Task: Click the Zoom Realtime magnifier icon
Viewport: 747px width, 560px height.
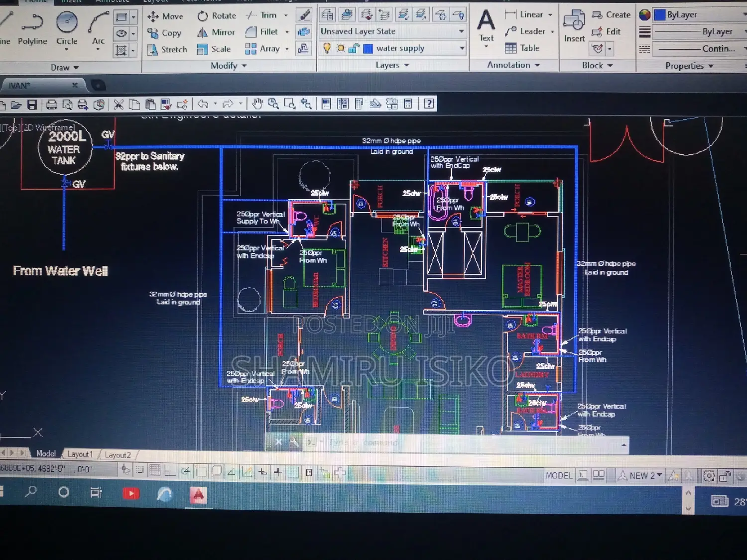Action: 273,104
